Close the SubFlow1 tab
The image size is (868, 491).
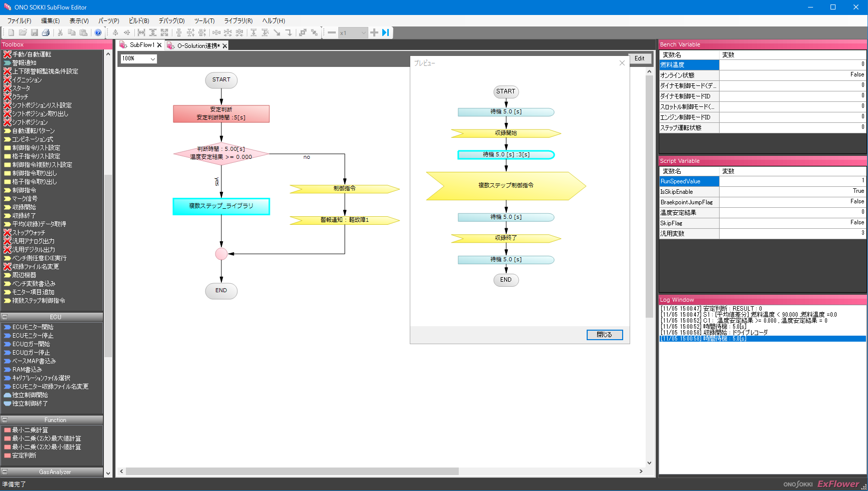point(159,45)
